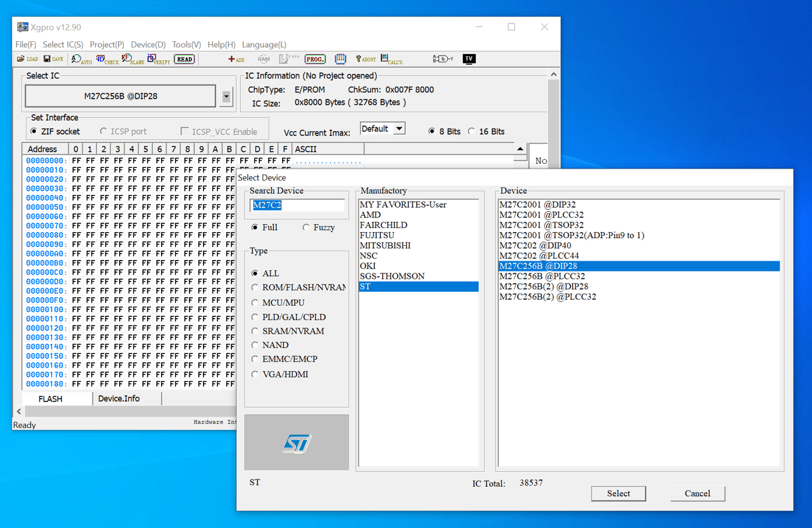Click the horizontal scrollbar left arrow
Image resolution: width=812 pixels, height=528 pixels.
(x=19, y=411)
